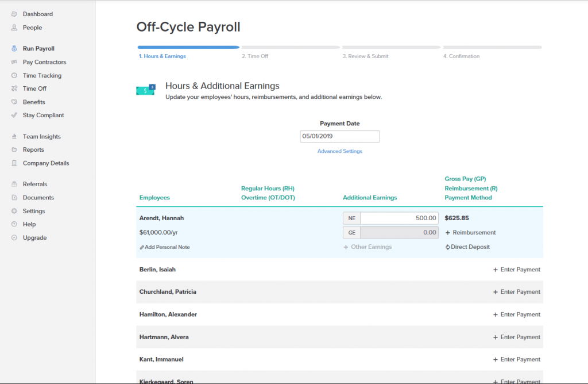This screenshot has width=588, height=384.
Task: Expand Enter Payment for Isaiah Berlin
Action: (516, 269)
